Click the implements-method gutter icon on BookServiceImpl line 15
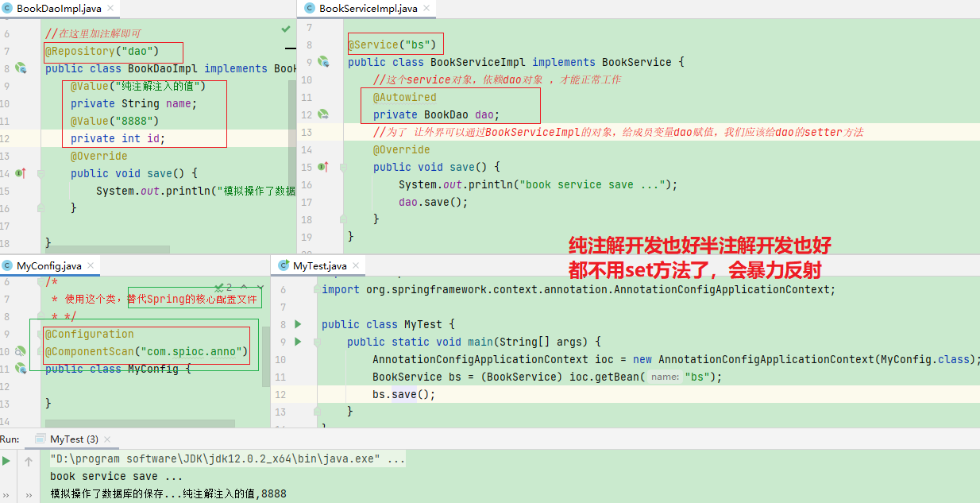Viewport: 980px width, 503px height. [x=323, y=167]
